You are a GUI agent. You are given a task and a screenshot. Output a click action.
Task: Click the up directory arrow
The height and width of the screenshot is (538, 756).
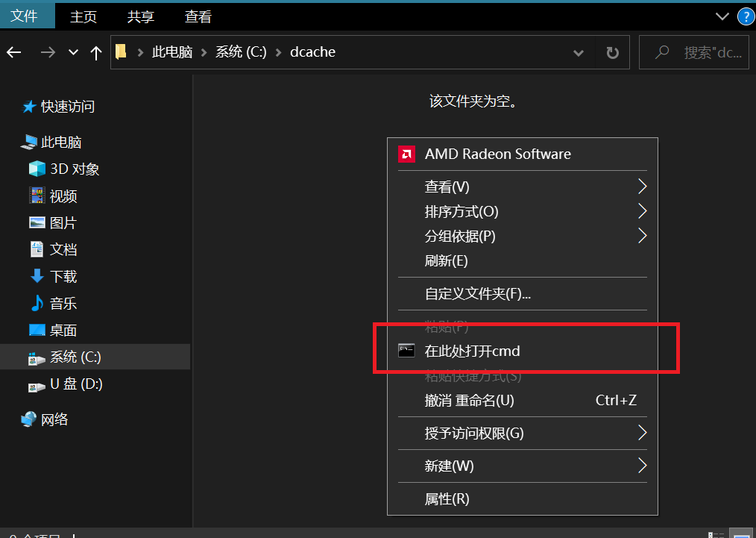point(95,52)
